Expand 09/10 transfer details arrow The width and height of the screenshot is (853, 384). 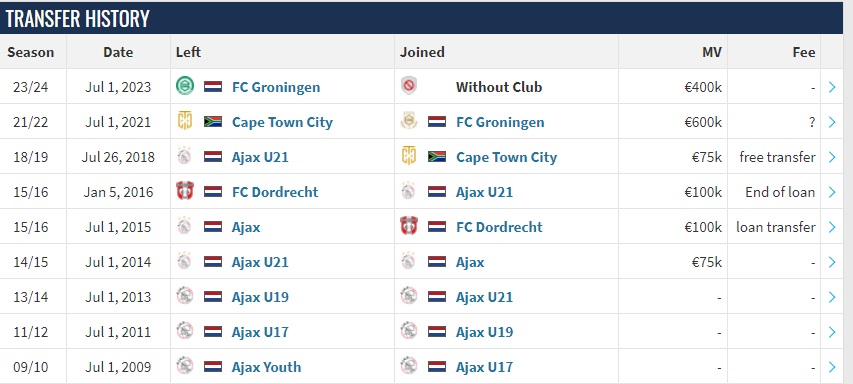[x=832, y=367]
